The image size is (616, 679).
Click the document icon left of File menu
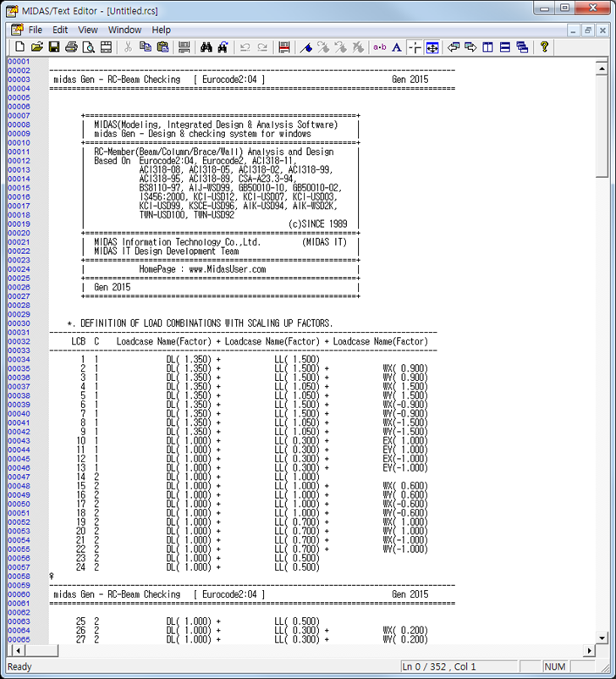pos(17,30)
